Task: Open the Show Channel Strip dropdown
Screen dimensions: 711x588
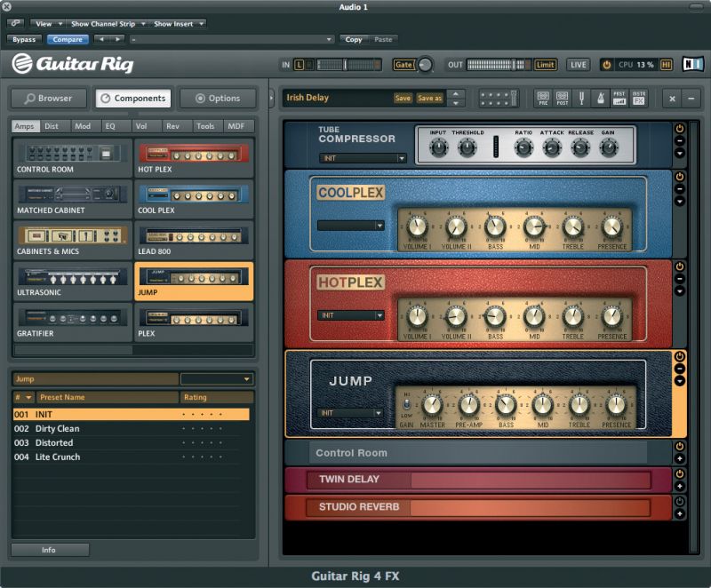Action: (108, 24)
